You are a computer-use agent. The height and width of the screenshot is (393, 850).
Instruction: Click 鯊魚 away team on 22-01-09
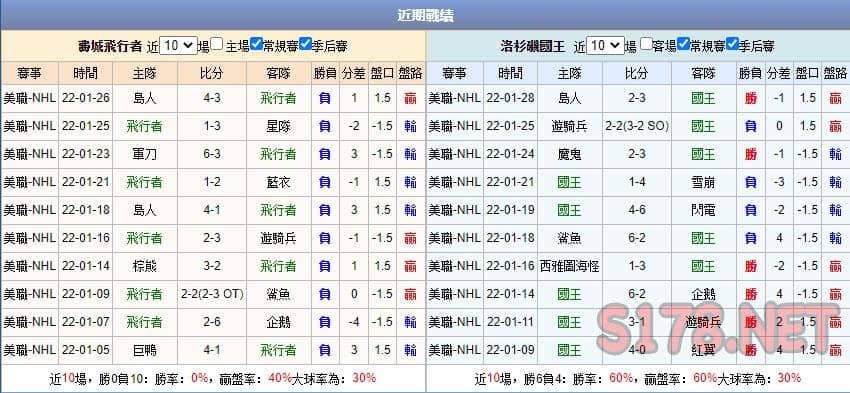pos(278,294)
